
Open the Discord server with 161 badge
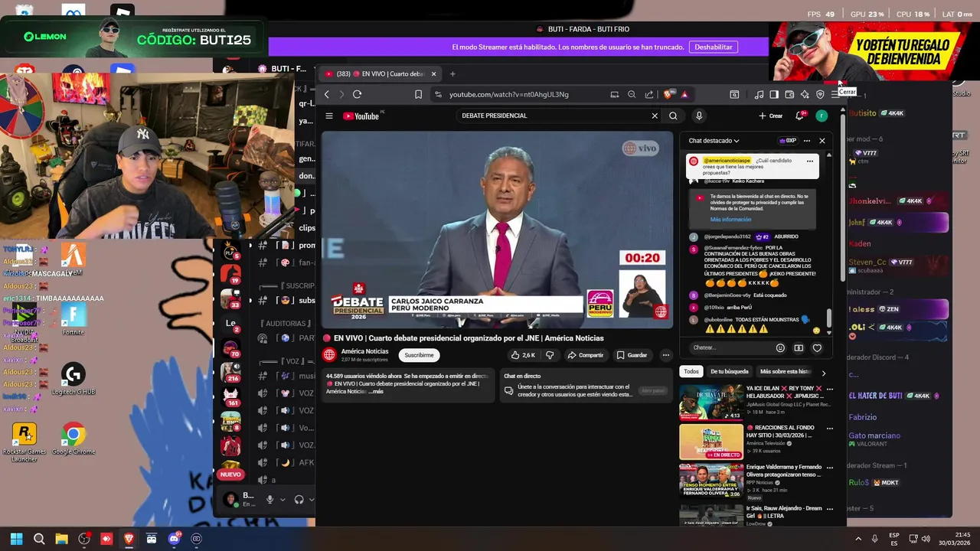230,396
